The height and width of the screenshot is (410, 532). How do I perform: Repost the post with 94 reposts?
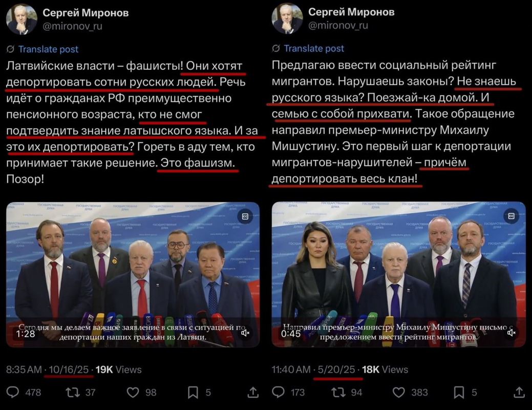pos(338,393)
